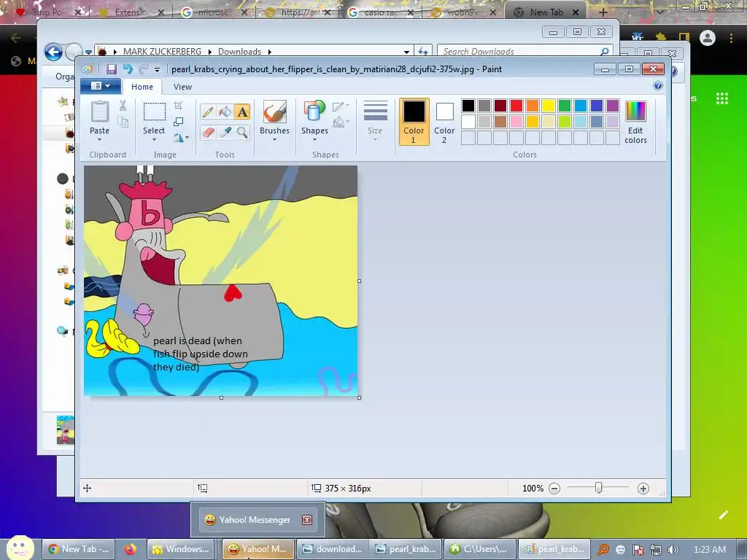Click the Firefox taskbar icon
The image size is (747, 560).
pyautogui.click(x=130, y=549)
